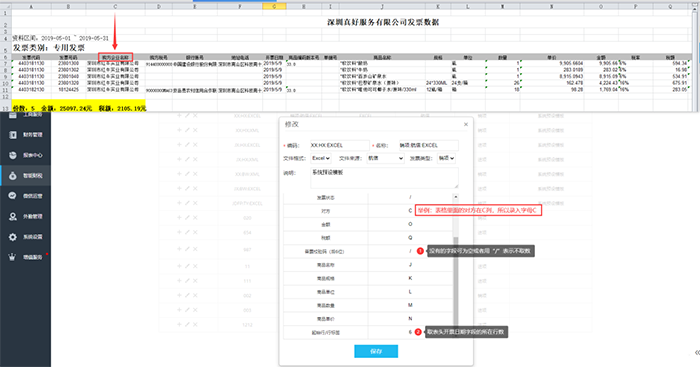Click the 说明 textarea with 系统预设模板

pyautogui.click(x=384, y=178)
